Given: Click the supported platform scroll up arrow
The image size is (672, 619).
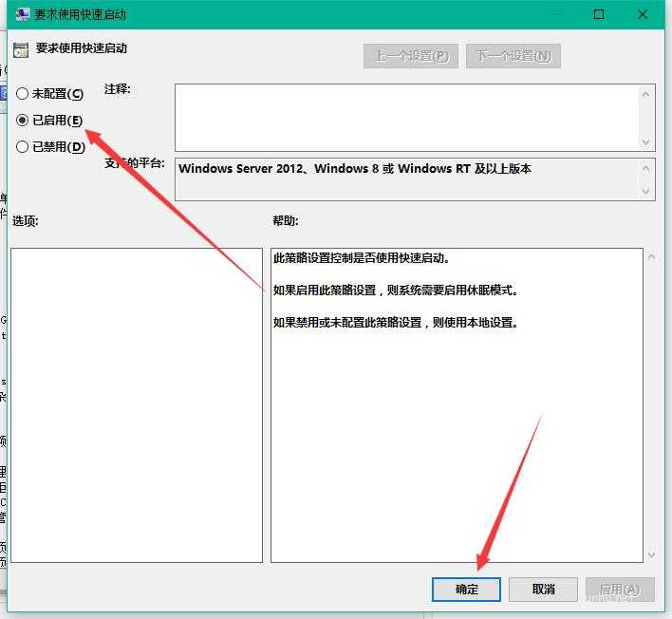Looking at the screenshot, I should (x=645, y=168).
